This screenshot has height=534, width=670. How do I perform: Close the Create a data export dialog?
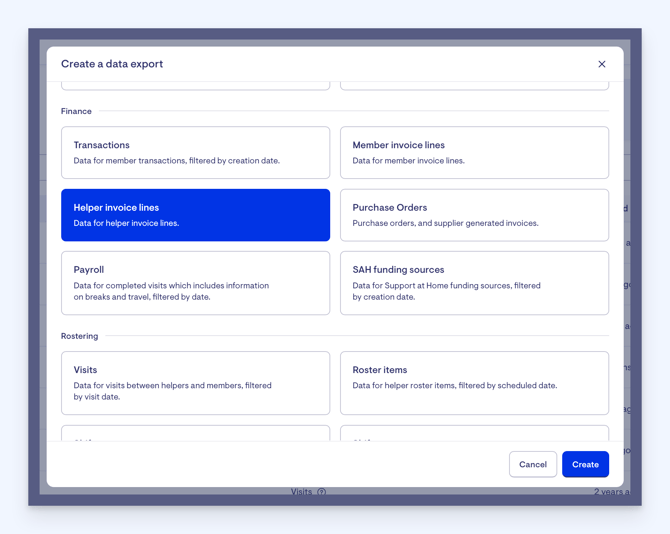click(x=602, y=64)
